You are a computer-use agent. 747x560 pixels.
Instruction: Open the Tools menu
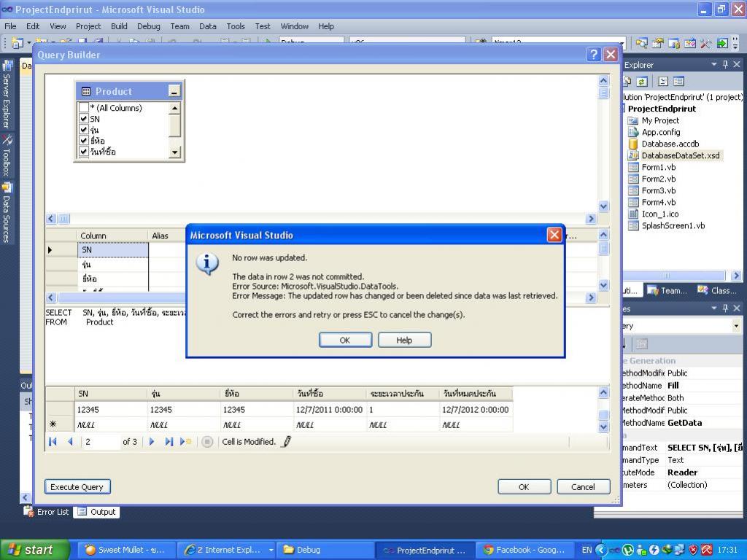[x=236, y=26]
